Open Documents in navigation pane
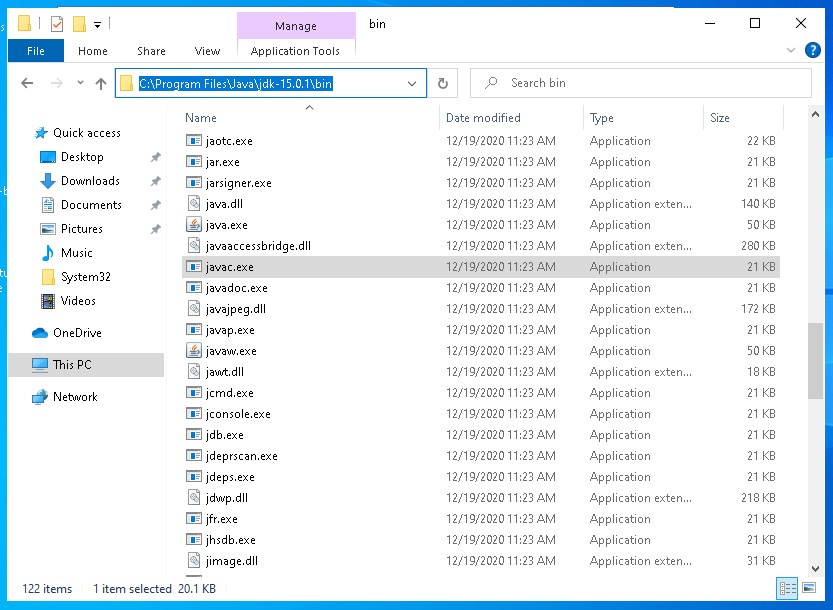This screenshot has width=833, height=610. point(91,205)
